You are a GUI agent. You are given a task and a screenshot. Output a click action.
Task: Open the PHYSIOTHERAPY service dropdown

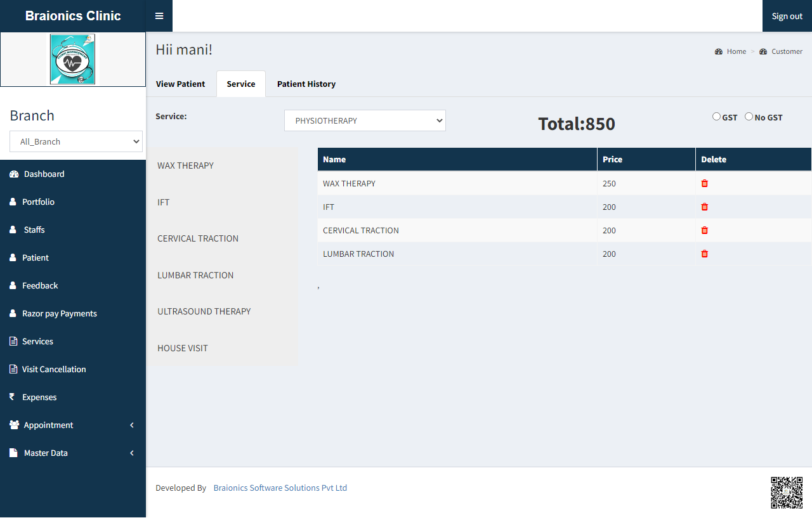coord(365,120)
